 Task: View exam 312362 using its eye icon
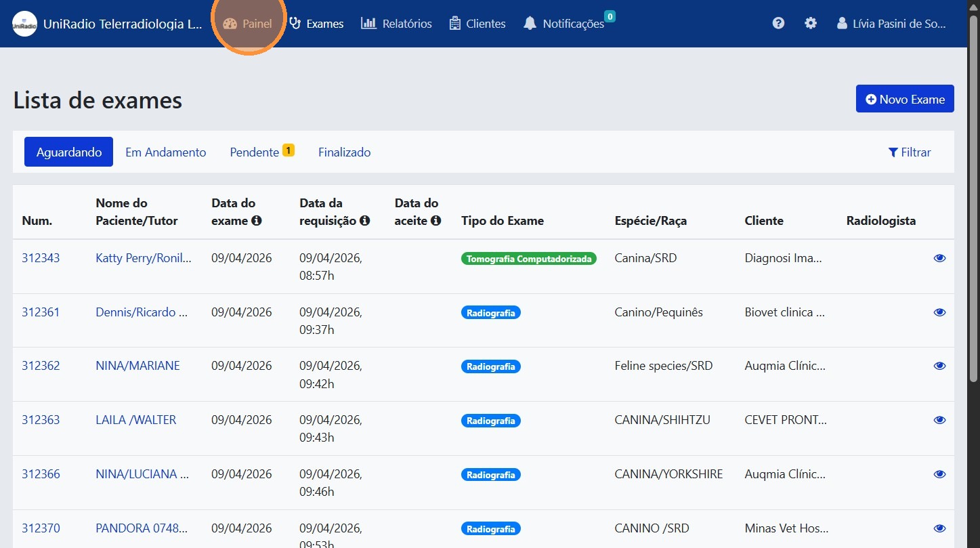click(x=939, y=366)
